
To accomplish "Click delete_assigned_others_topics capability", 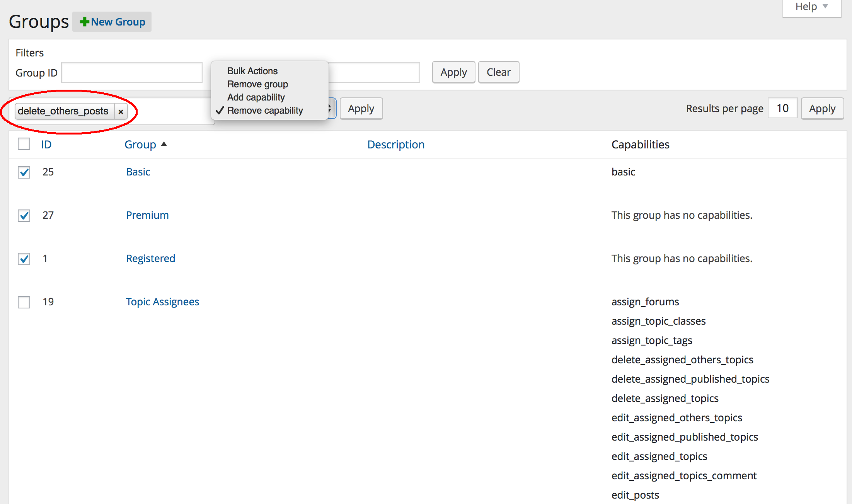I will (682, 360).
